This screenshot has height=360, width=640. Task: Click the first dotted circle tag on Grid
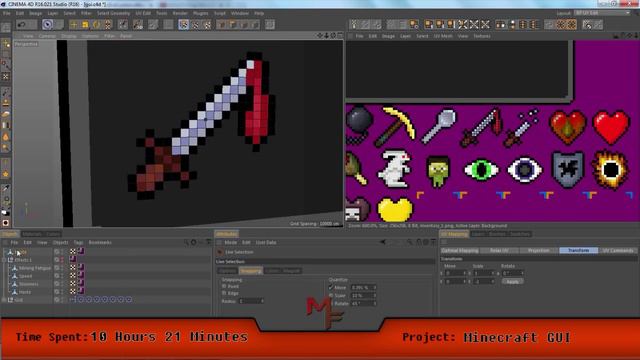[81, 300]
